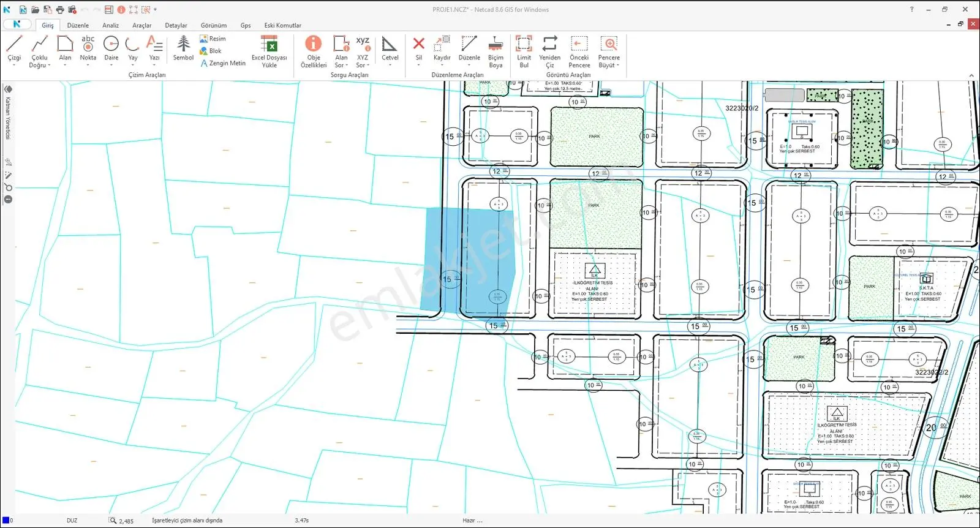Screen dimensions: 980x528
Task: Click the magnifier icon in side panel
Action: coord(9,187)
